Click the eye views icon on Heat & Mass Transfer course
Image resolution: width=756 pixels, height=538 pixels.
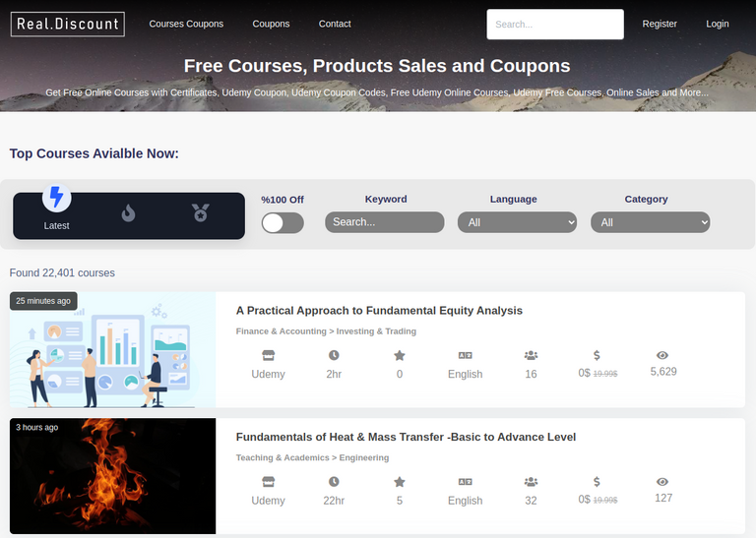point(662,482)
